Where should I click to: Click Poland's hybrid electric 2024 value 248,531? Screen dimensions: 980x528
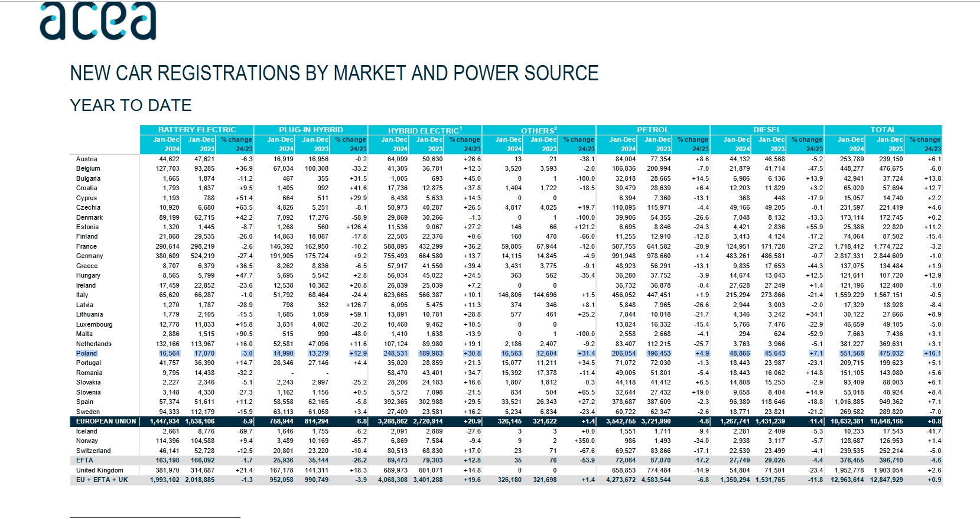(395, 353)
